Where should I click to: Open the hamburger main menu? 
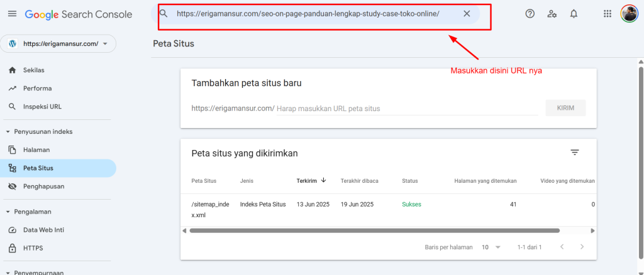(x=13, y=14)
